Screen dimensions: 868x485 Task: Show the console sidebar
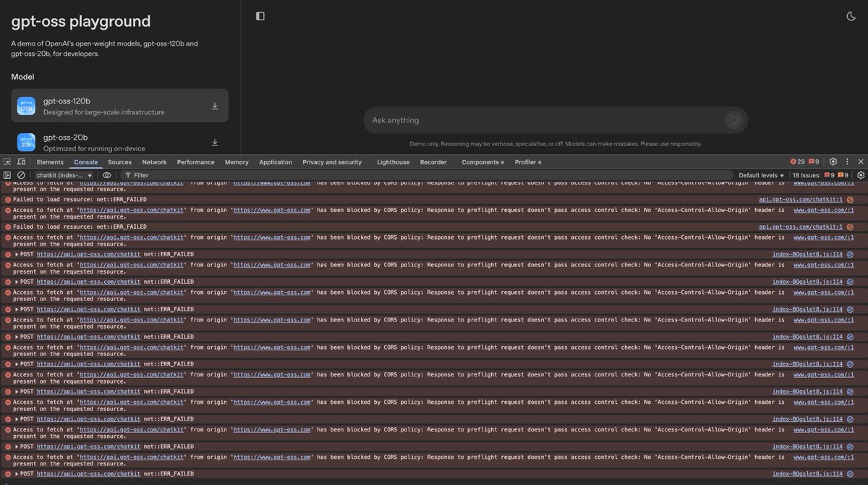click(x=7, y=175)
